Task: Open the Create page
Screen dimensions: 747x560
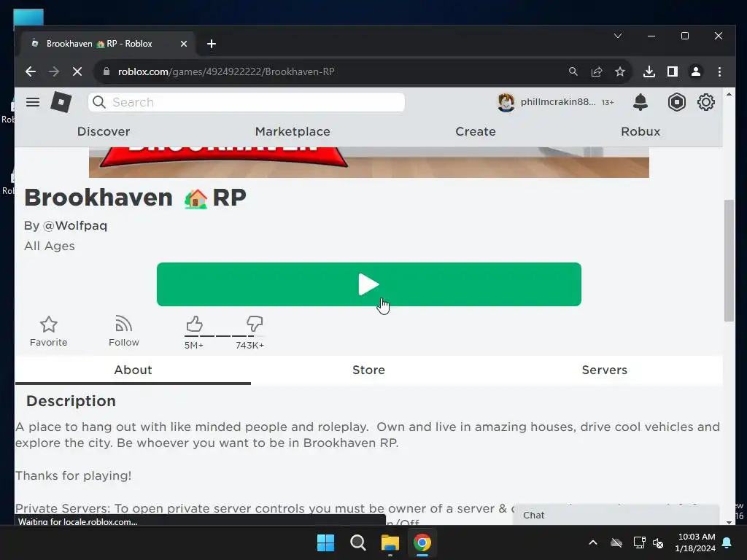Action: [x=476, y=131]
